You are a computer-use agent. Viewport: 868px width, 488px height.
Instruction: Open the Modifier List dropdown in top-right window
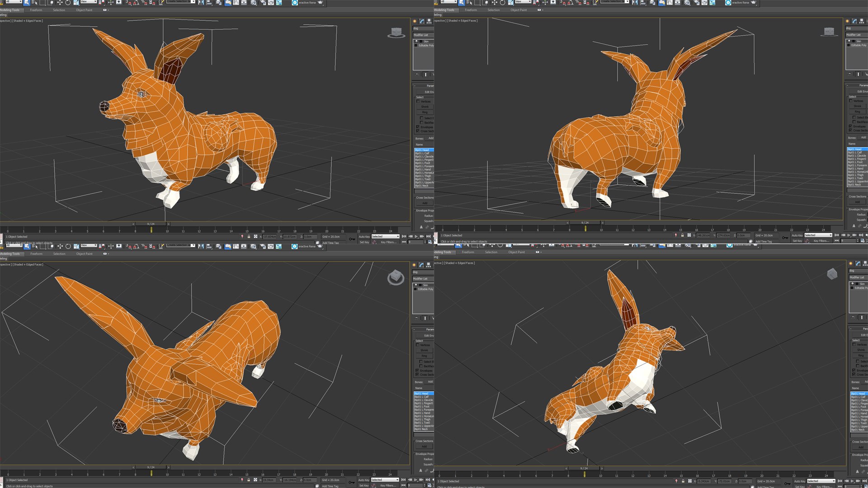coord(857,35)
